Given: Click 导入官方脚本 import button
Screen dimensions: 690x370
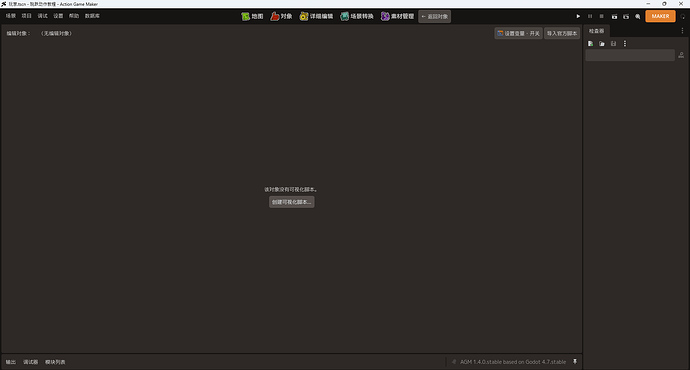Looking at the screenshot, I should pyautogui.click(x=562, y=33).
